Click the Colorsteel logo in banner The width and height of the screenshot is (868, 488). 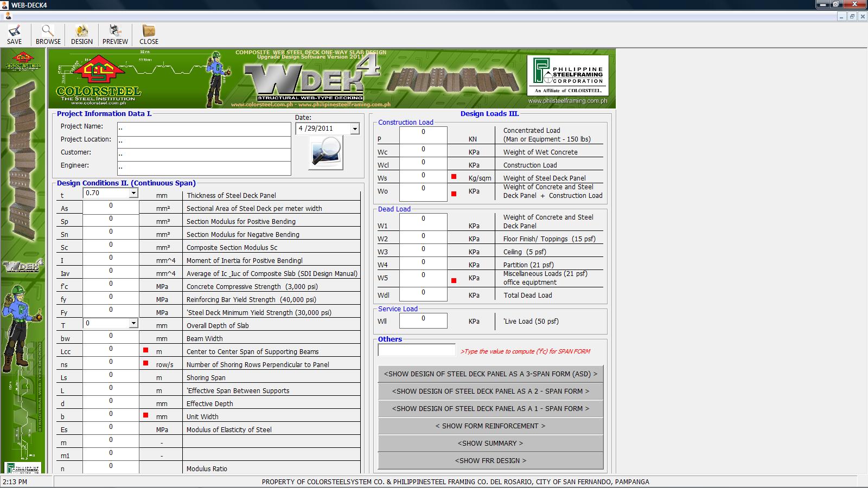[x=98, y=79]
